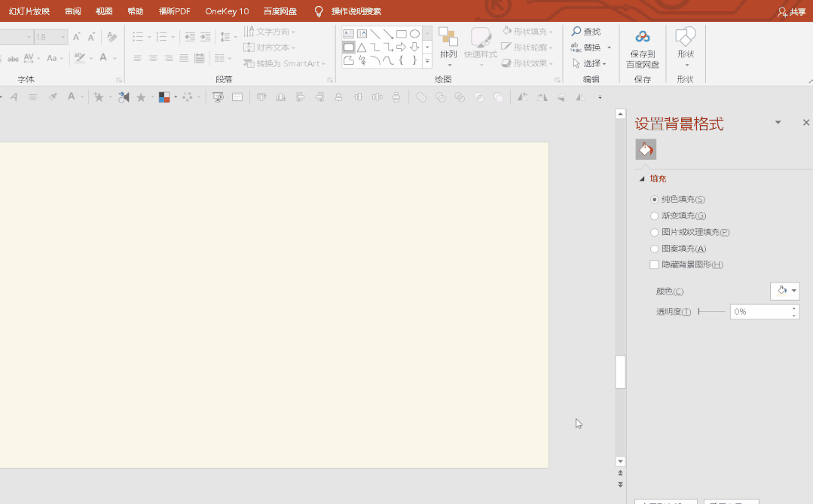
Task: Open the View (视图) tab
Action: click(104, 11)
